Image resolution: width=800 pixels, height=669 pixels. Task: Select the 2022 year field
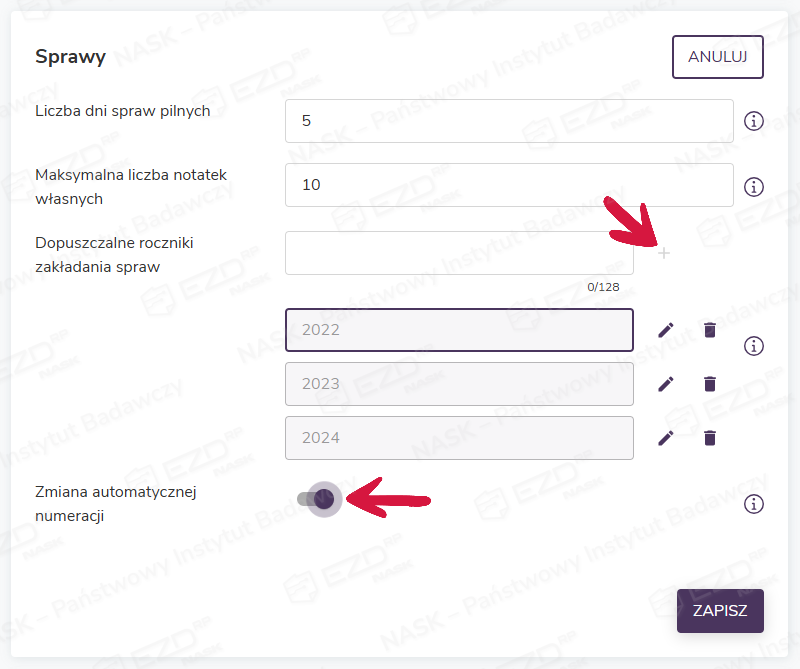coord(459,330)
